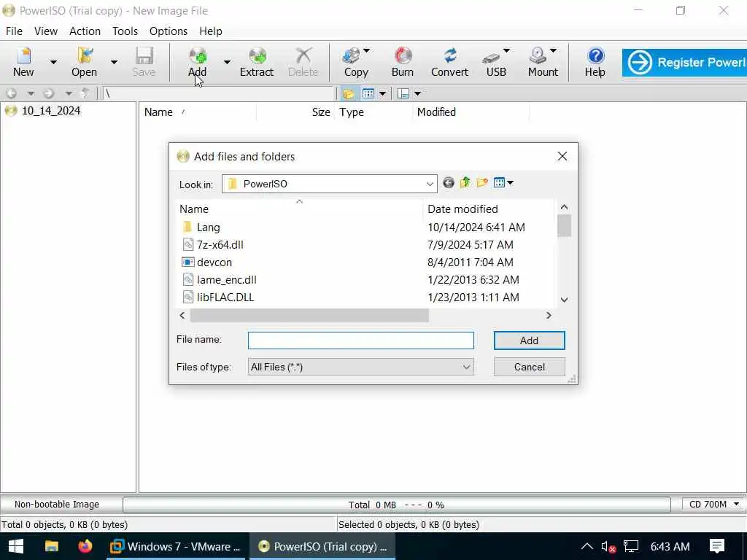Open the Help menu
The width and height of the screenshot is (747, 560).
tap(211, 31)
